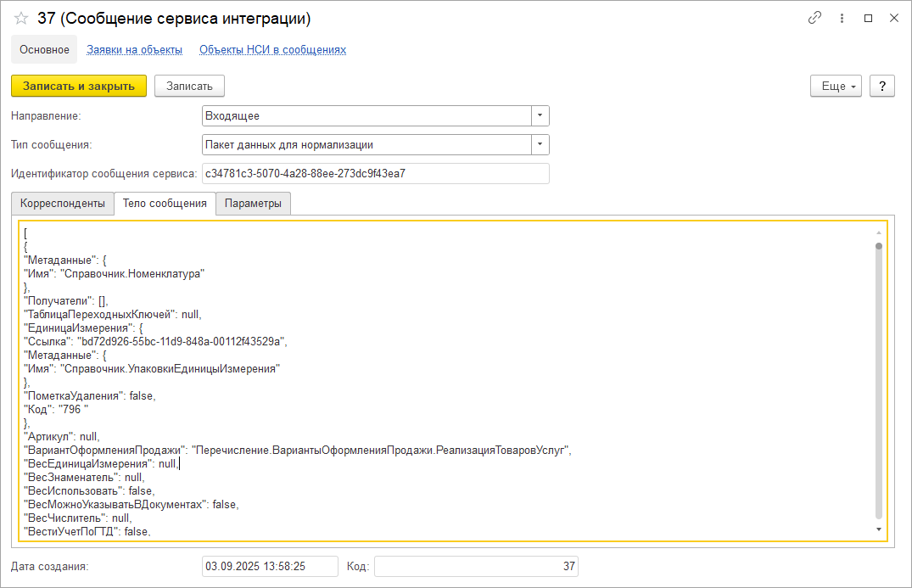This screenshot has width=912, height=588.
Task: Go to Объекты НСИ в сообщениях
Action: pyautogui.click(x=272, y=50)
